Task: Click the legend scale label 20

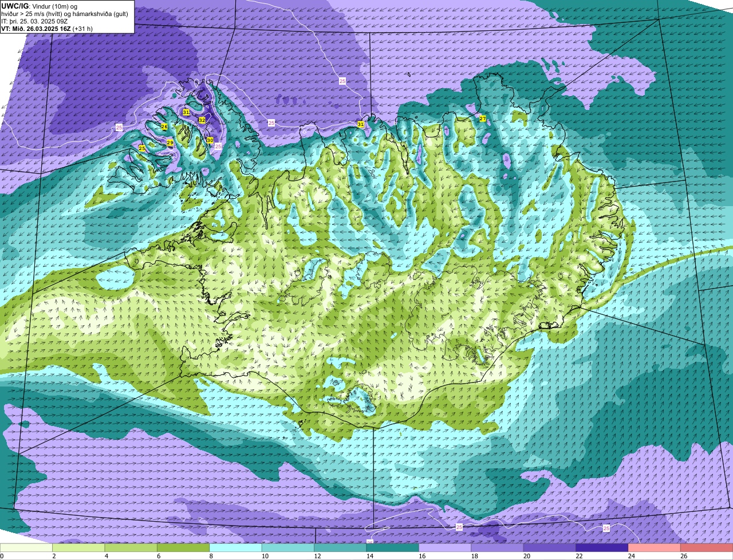Action: 527,555
